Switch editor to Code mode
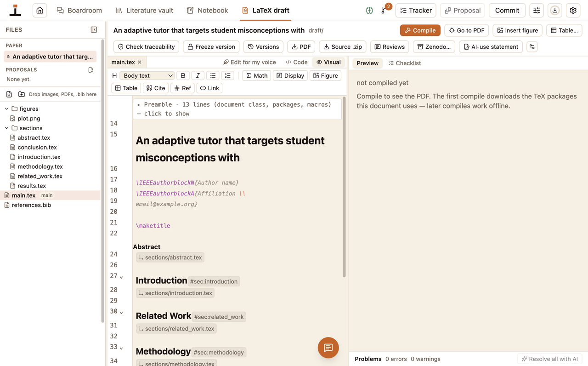Image resolution: width=588 pixels, height=366 pixels. [296, 62]
